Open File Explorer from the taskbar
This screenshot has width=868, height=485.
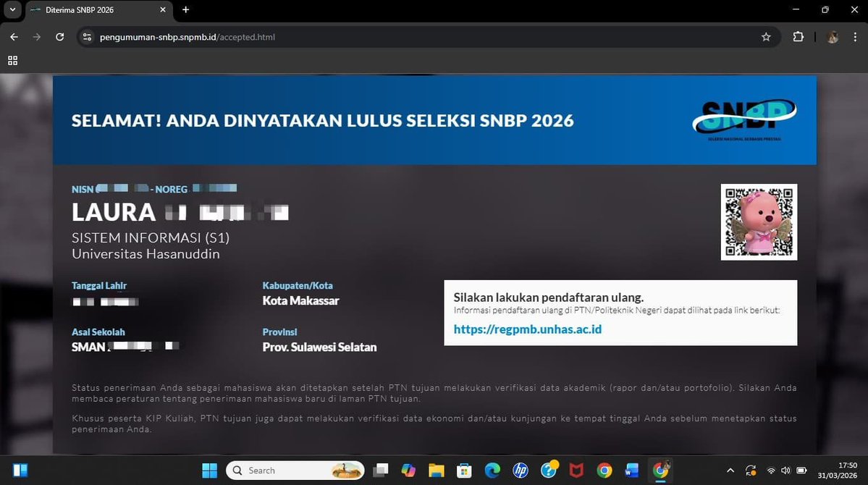[x=437, y=471]
